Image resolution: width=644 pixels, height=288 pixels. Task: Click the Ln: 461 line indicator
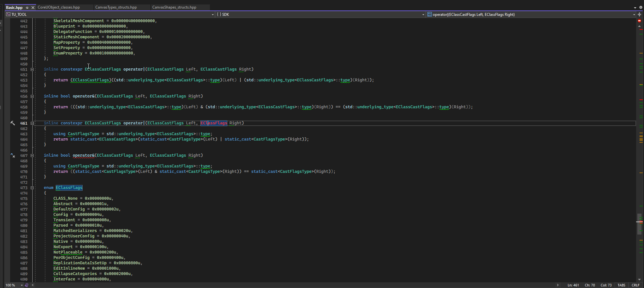point(573,285)
